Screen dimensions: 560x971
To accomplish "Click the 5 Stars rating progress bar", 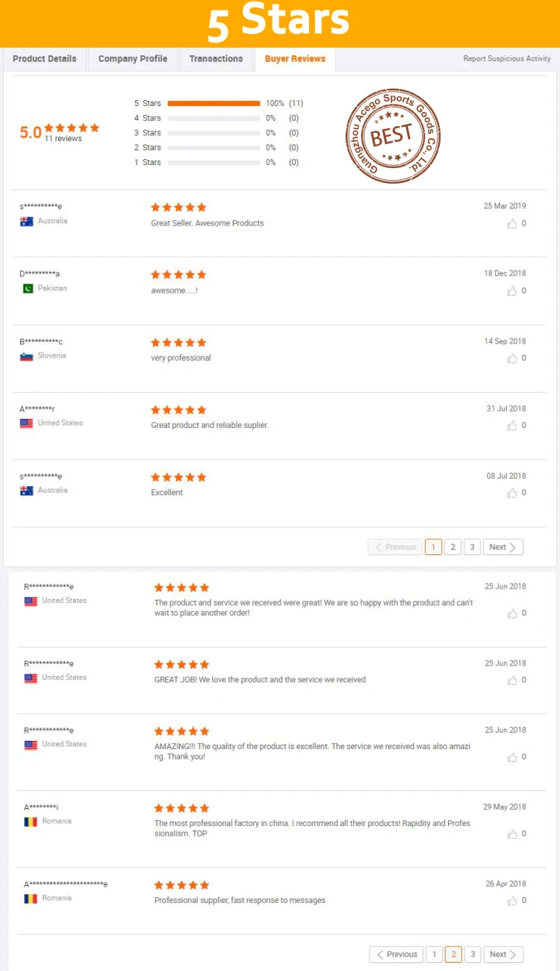I will pos(215,103).
